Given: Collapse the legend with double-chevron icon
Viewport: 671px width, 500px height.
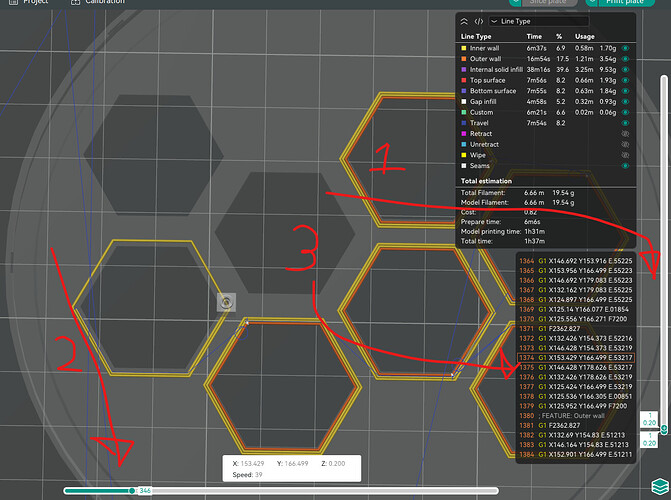Looking at the screenshot, I should (x=464, y=21).
